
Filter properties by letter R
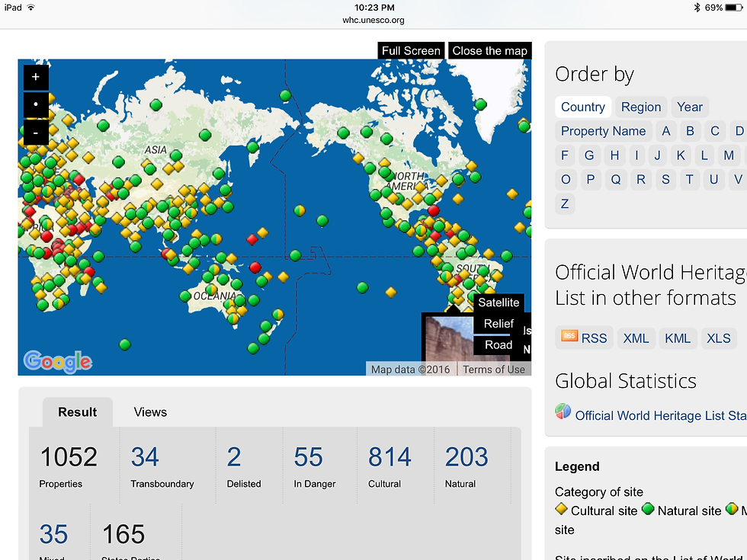tap(641, 180)
